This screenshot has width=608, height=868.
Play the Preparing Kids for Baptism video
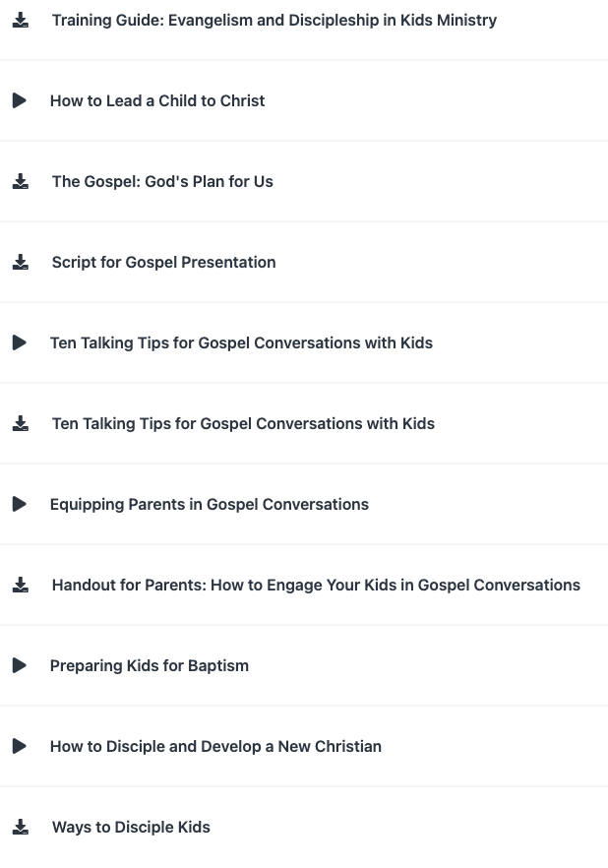pyautogui.click(x=19, y=664)
